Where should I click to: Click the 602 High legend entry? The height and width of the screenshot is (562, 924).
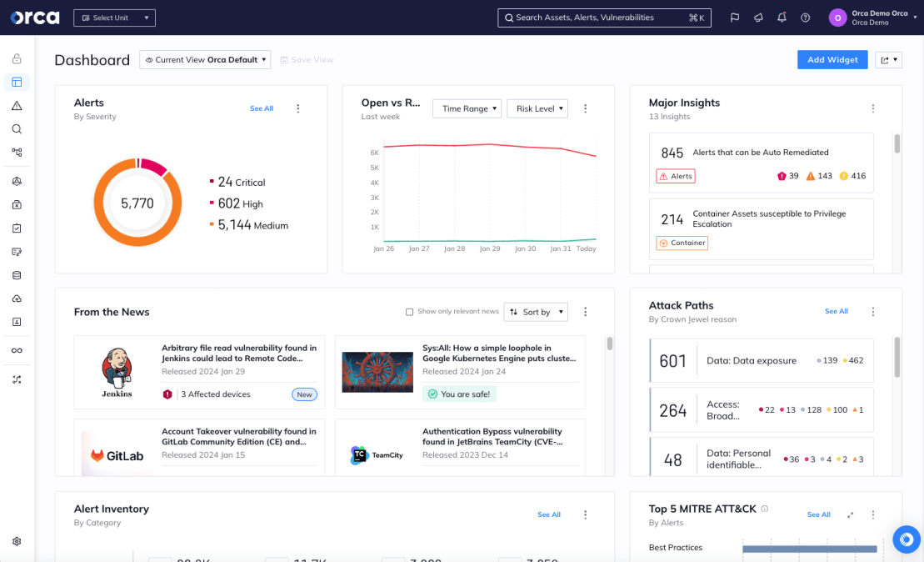point(237,203)
